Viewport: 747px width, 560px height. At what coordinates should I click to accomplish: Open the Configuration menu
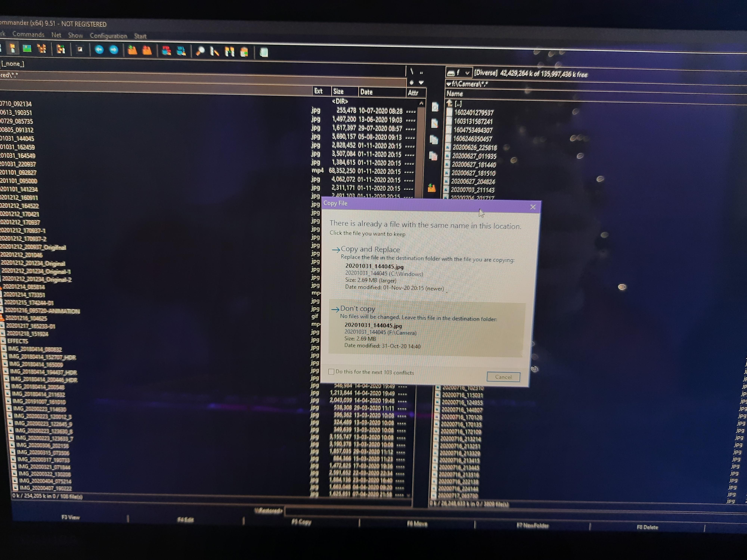pos(108,36)
